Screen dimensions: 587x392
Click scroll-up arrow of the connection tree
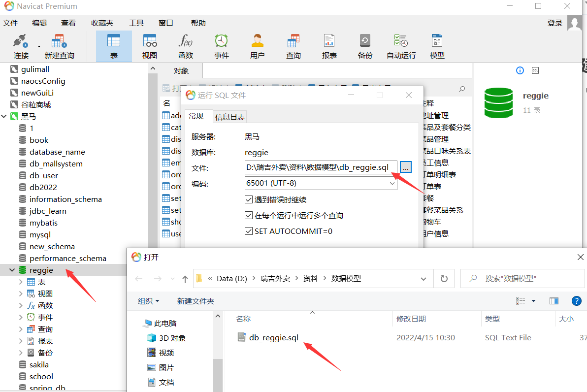click(x=153, y=68)
